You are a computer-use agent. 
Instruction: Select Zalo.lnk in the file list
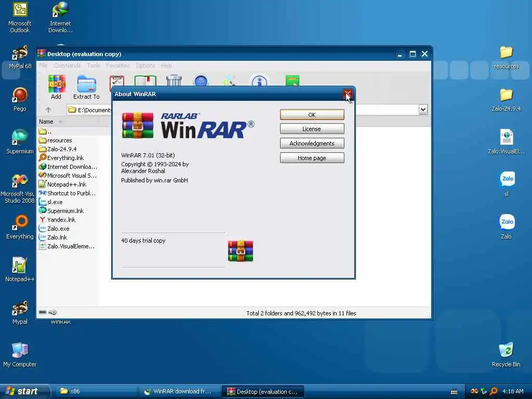[x=53, y=237]
